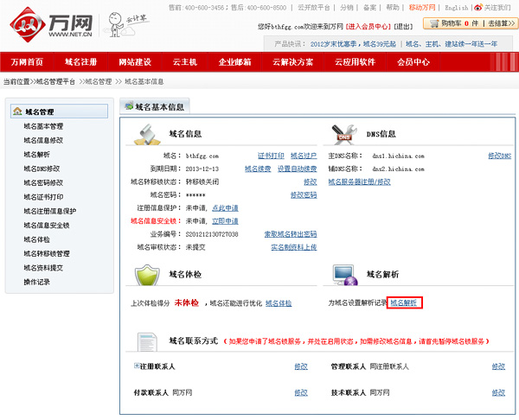Click the 域名解析 link after 为域名设置解析记录
This screenshot has width=519, height=420.
[x=403, y=302]
